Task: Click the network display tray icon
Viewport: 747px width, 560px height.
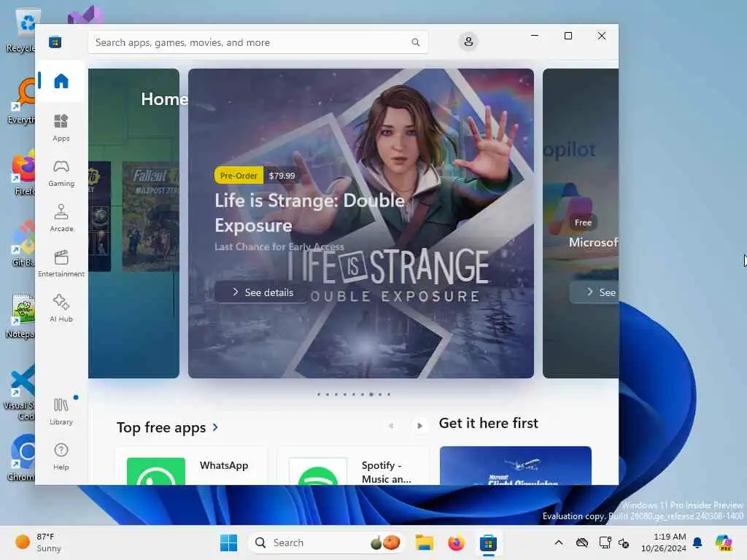Action: (605, 542)
